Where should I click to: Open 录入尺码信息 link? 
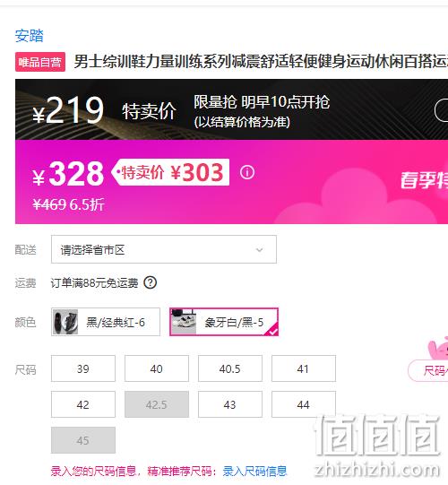coord(254,471)
